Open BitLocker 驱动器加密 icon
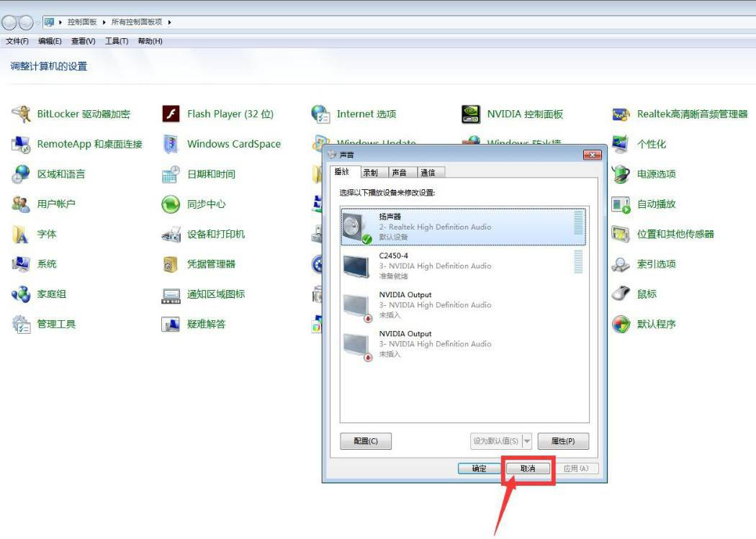 pos(22,114)
